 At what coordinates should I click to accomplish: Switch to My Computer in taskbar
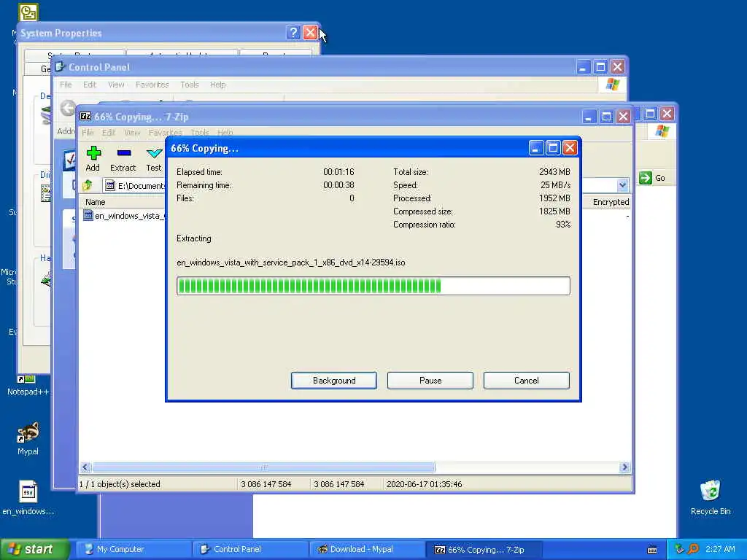tap(133, 549)
